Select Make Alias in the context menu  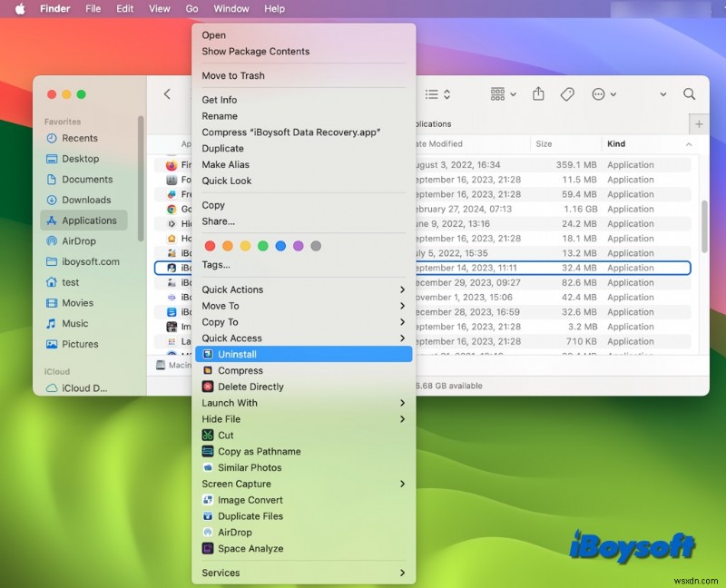pyautogui.click(x=304, y=164)
